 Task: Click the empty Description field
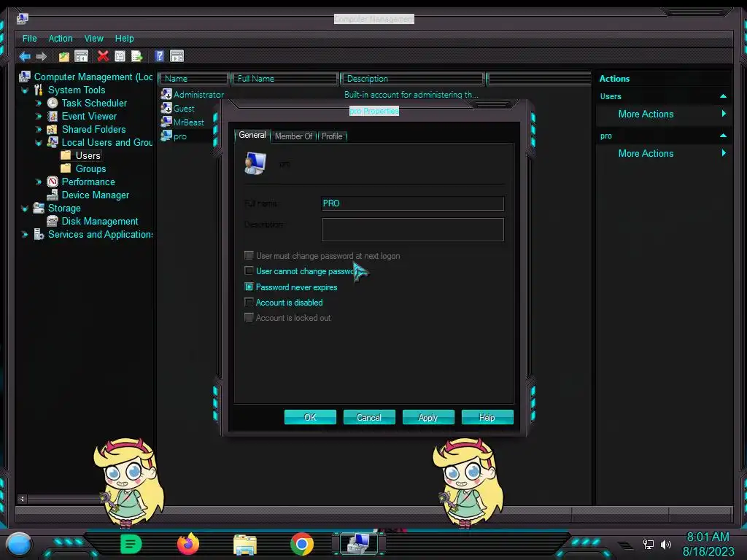tap(413, 230)
